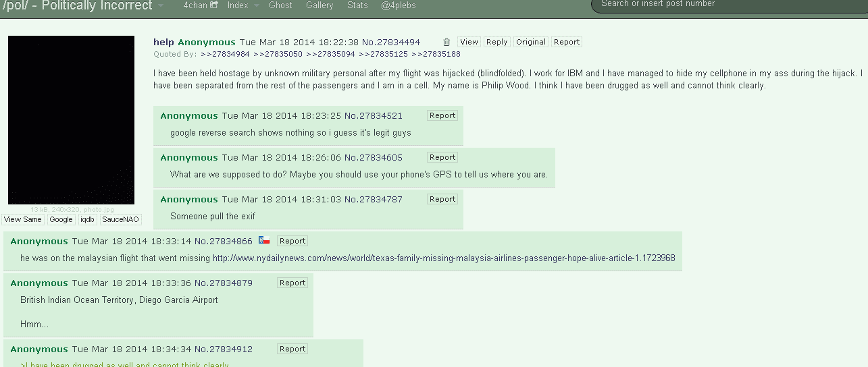Screen dimensions: 868x367
Task: Search the image with SauceNAO
Action: [121, 219]
